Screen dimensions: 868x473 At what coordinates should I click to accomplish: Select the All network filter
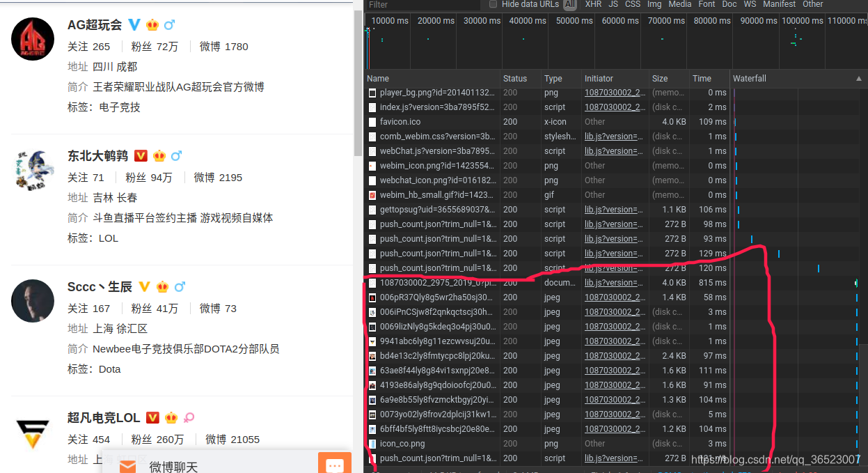click(570, 4)
